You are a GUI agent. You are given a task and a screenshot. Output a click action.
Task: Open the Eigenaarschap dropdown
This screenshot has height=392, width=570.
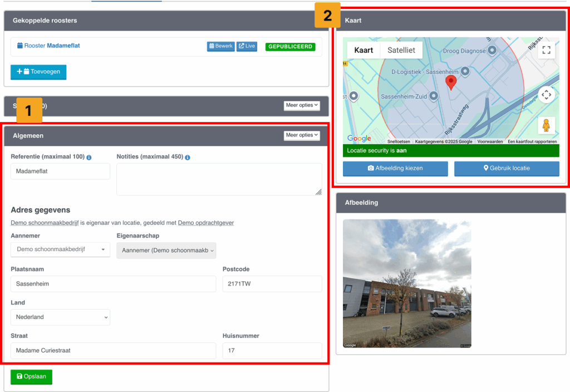coord(166,251)
